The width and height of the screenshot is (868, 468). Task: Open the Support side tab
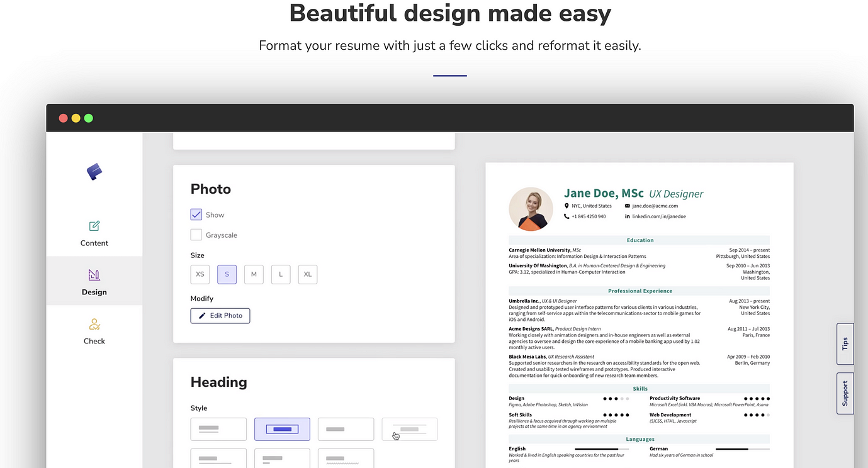click(x=845, y=393)
